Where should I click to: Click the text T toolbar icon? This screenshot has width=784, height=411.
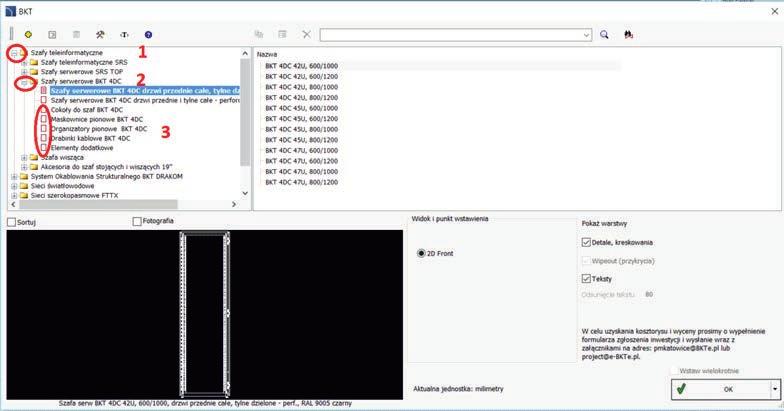pos(124,34)
